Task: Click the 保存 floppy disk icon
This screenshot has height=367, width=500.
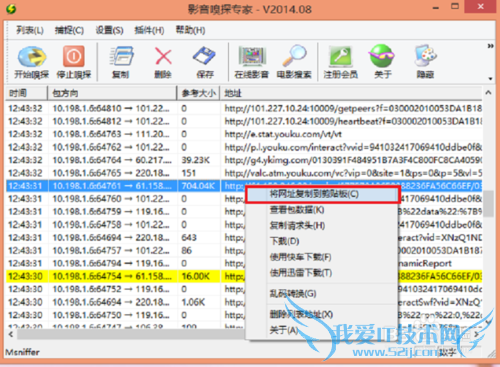Action: (205, 62)
